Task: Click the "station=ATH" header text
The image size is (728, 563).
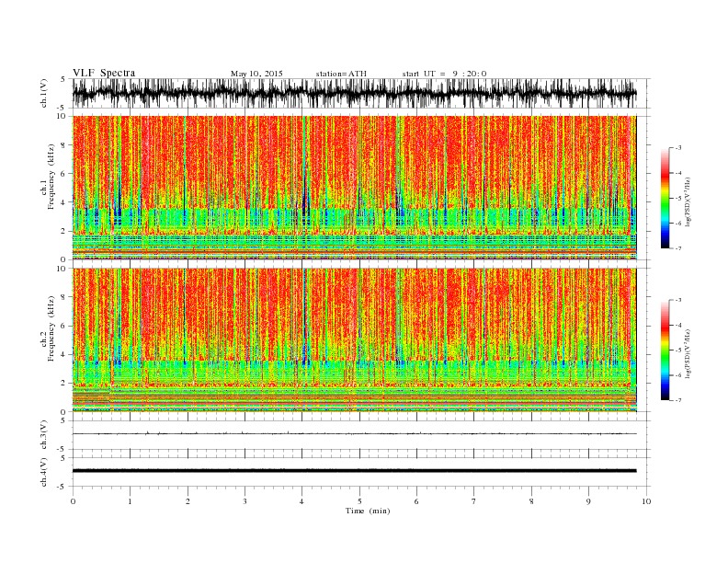Action: tap(341, 74)
